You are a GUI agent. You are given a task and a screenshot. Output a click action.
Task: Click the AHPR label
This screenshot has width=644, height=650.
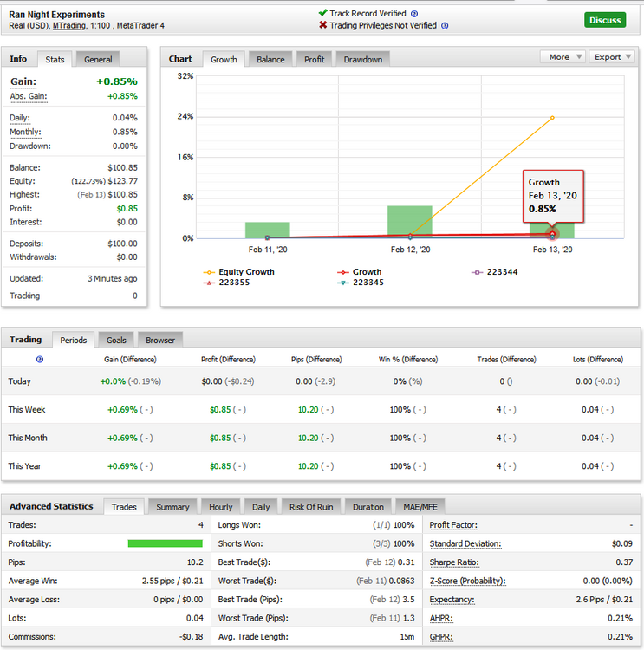tap(441, 619)
